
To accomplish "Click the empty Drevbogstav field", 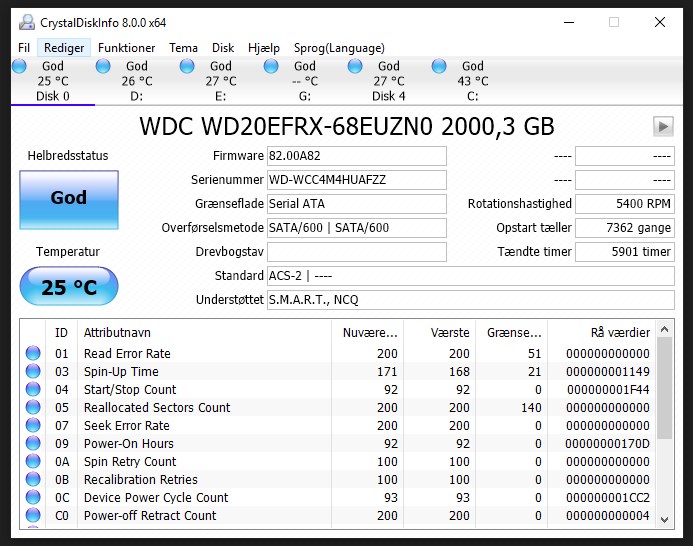I will click(357, 252).
